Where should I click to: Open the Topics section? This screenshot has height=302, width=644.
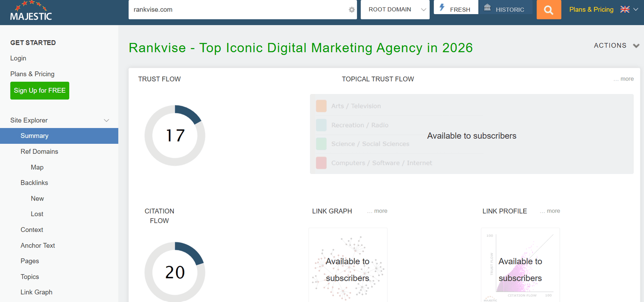pos(30,277)
